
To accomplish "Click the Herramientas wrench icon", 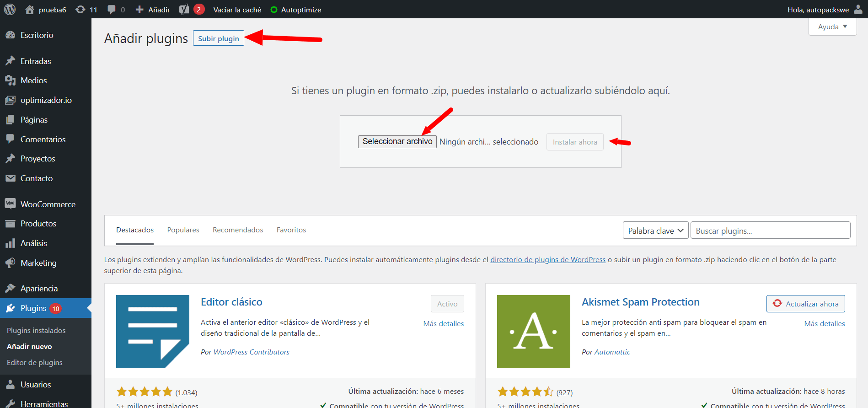I will tap(10, 404).
